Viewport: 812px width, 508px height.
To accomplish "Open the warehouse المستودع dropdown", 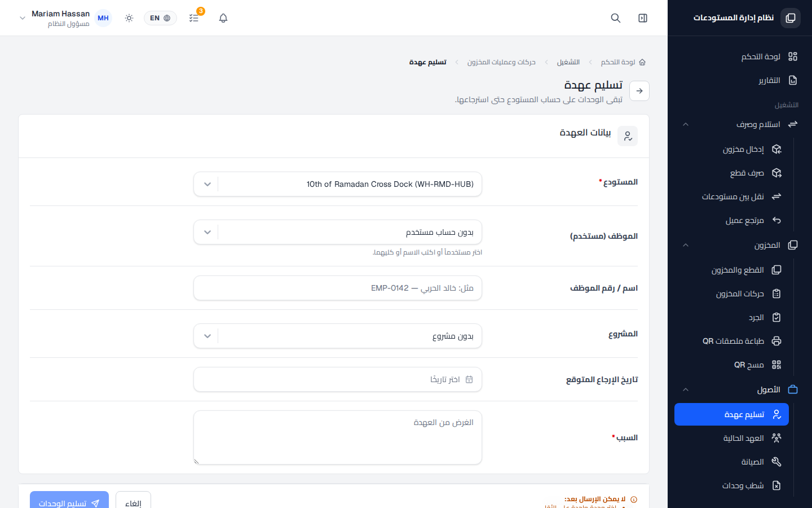I will (338, 184).
